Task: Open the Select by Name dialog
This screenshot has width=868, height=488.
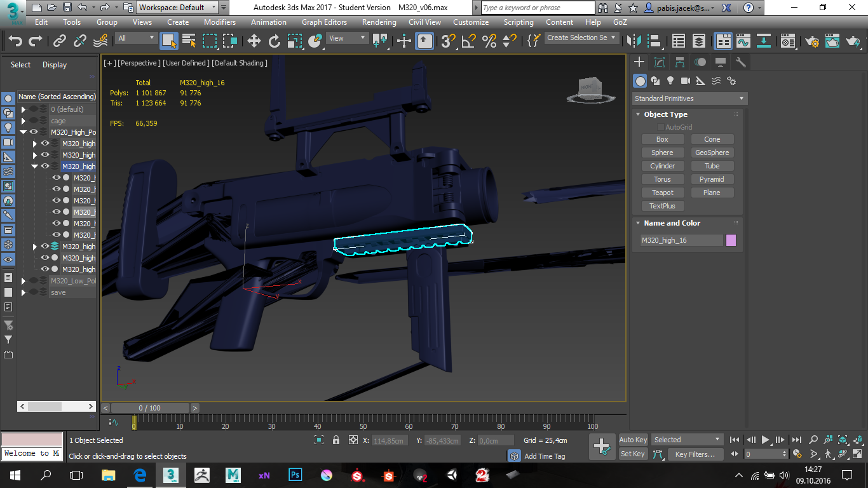Action: (189, 41)
